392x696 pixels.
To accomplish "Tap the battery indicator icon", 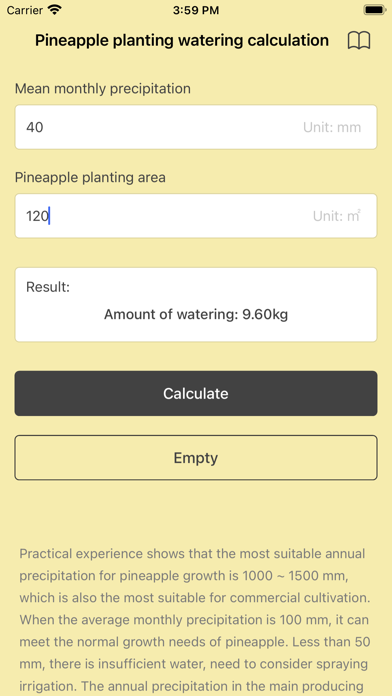I will tap(374, 10).
